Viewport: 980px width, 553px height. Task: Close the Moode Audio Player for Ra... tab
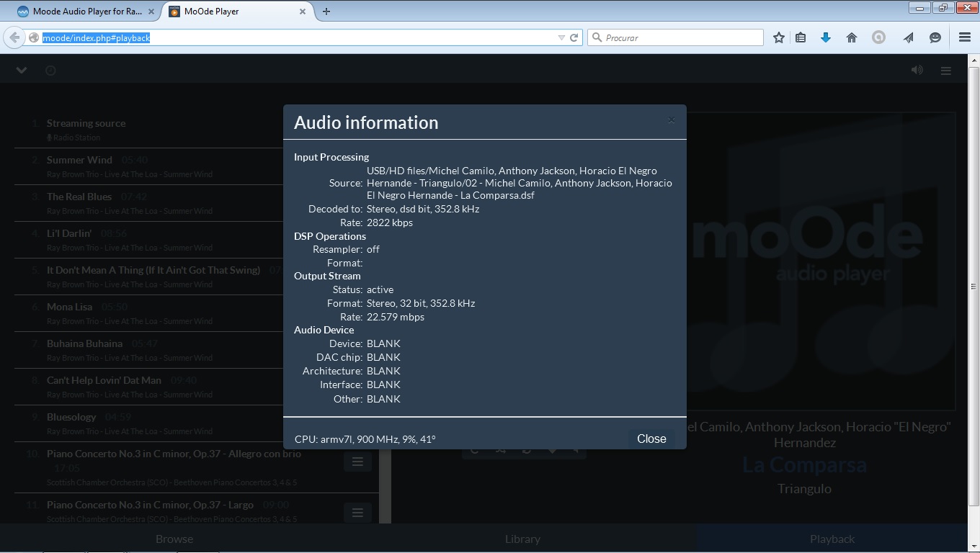tap(150, 12)
